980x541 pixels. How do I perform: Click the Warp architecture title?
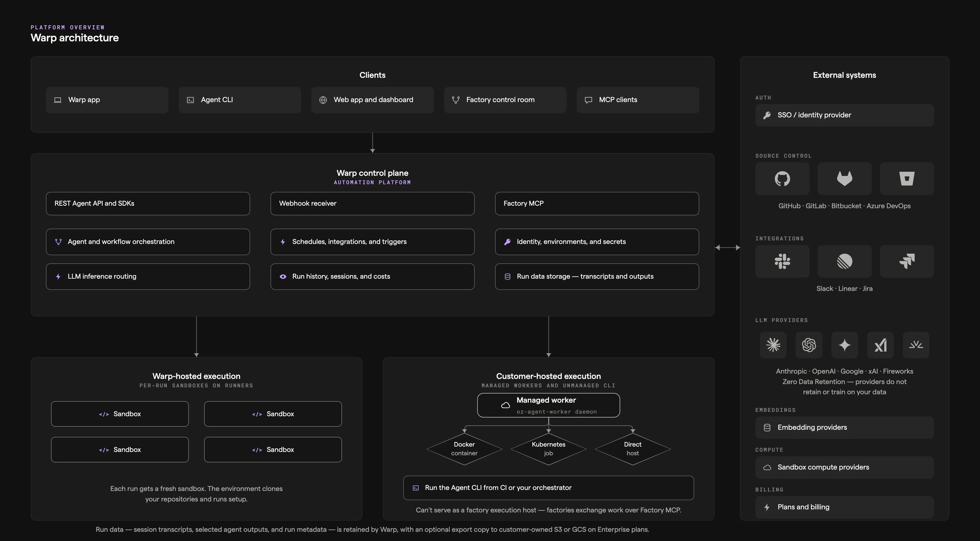click(75, 38)
